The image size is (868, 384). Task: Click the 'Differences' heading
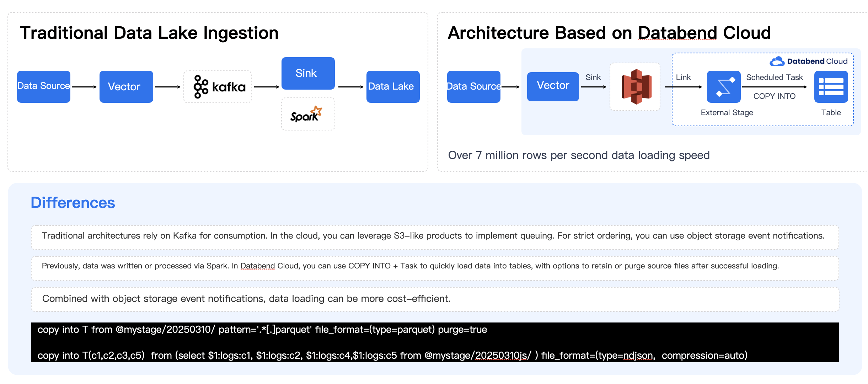coord(73,203)
